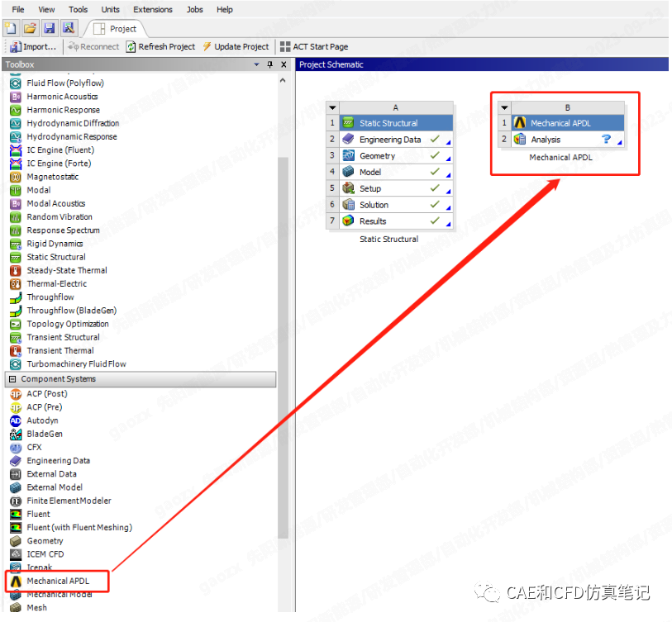The height and width of the screenshot is (622, 672).
Task: Select the Static Structural toolbox icon
Action: [16, 257]
